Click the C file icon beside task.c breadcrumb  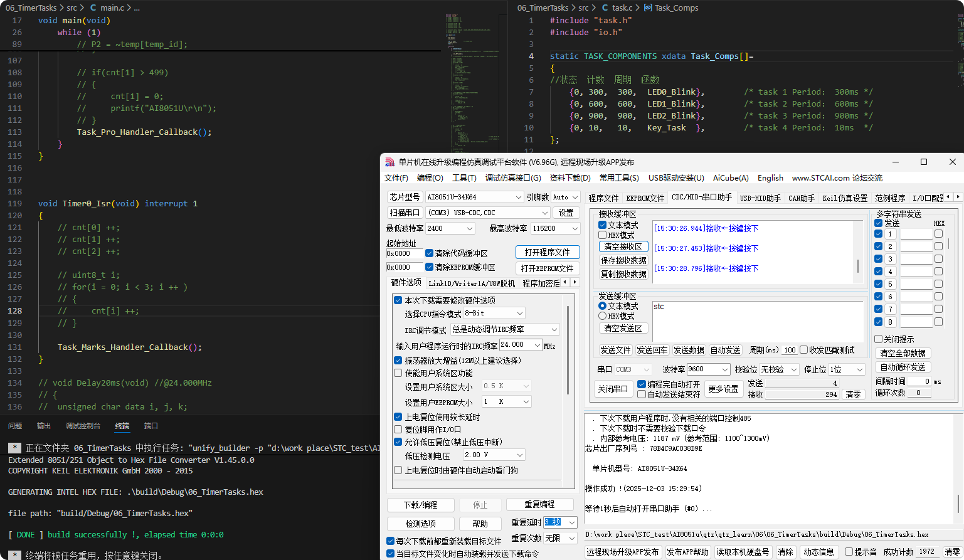pyautogui.click(x=605, y=8)
